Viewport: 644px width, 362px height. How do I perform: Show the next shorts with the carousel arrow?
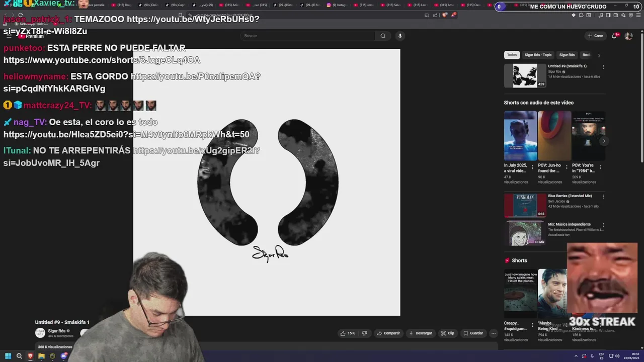tap(604, 141)
